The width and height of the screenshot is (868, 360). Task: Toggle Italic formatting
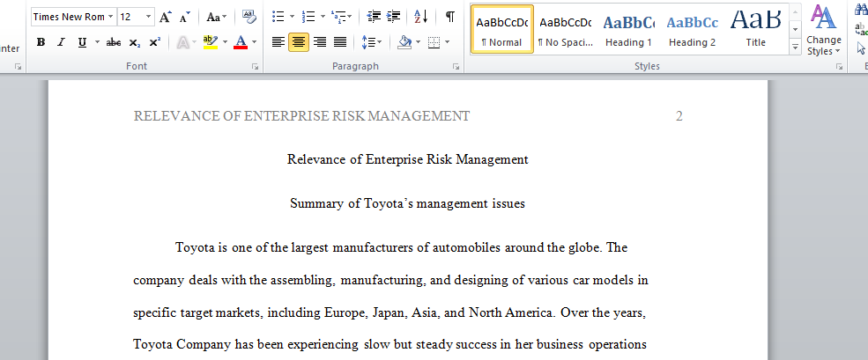click(x=61, y=42)
